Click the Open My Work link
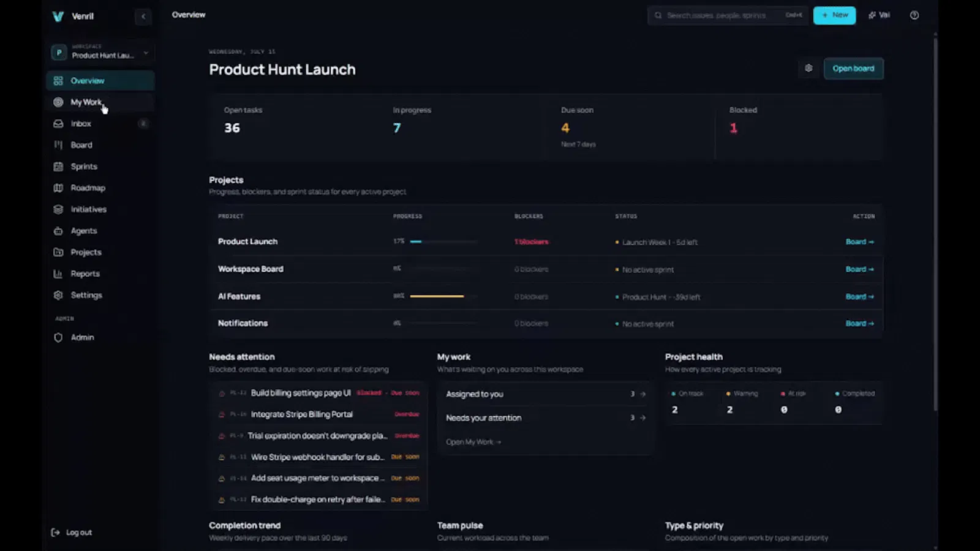Screen dimensions: 980x551 [x=473, y=442]
